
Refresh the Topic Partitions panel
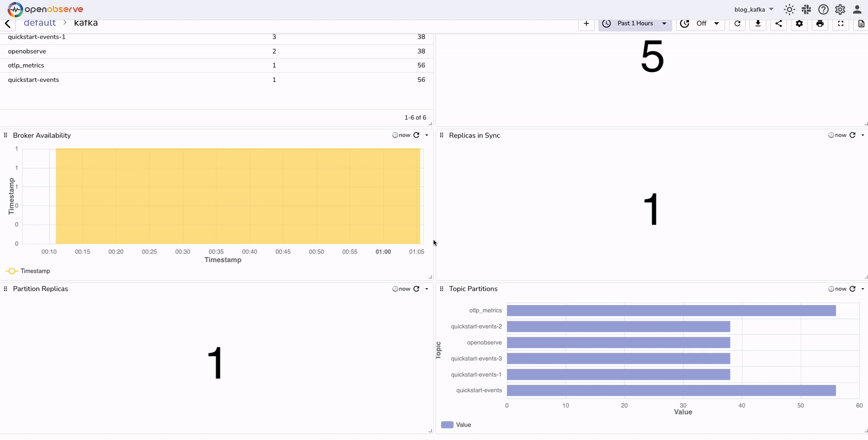pyautogui.click(x=853, y=289)
